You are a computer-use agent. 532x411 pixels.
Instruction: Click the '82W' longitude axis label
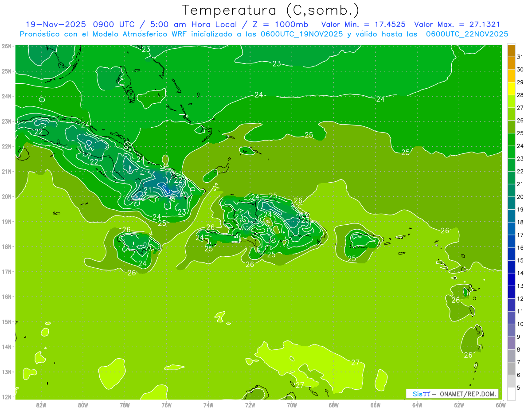point(41,405)
